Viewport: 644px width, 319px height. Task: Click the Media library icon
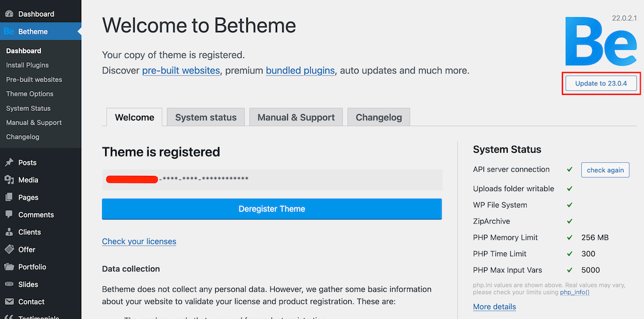(x=9, y=180)
